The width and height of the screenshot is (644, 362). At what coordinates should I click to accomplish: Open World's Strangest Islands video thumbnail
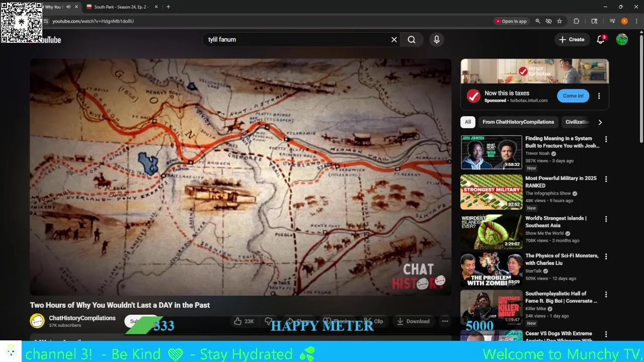pos(492,232)
